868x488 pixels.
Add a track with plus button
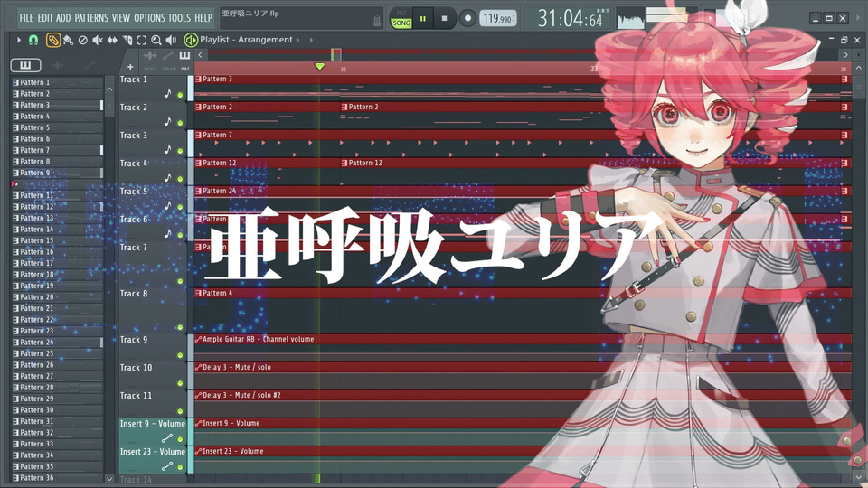tap(130, 67)
